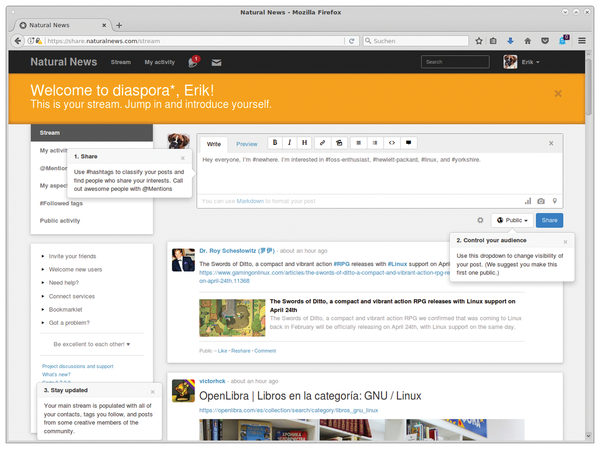Show bookmarks list icon in Firefox
Image resolution: width=600 pixels, height=449 pixels.
click(493, 41)
